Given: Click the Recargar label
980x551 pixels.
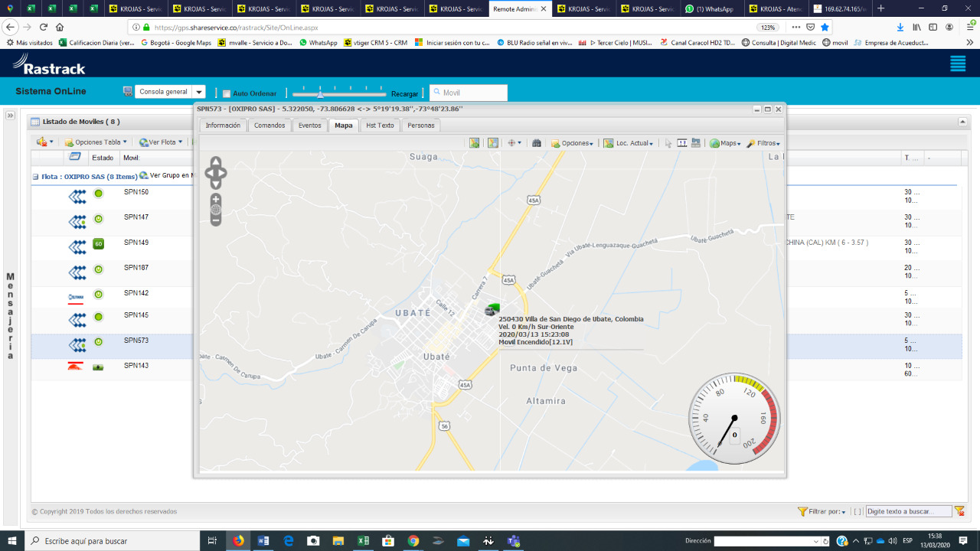Looking at the screenshot, I should tap(405, 93).
